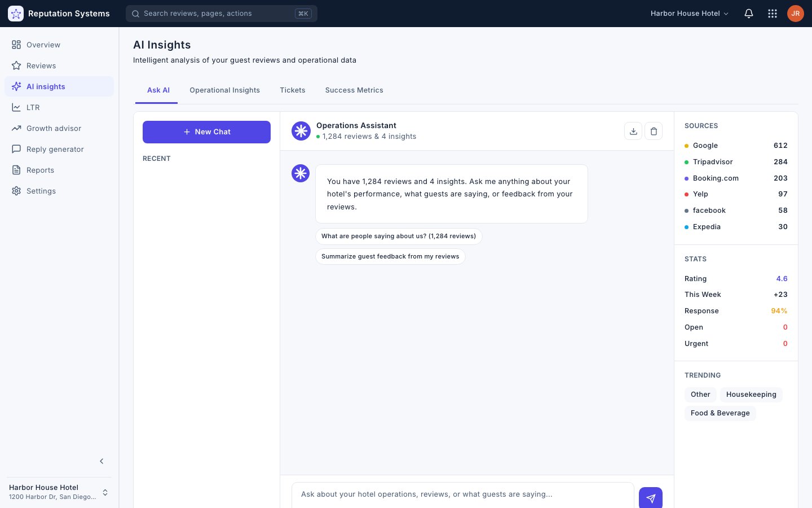Select the Food & Beverage trending tag
This screenshot has height=508, width=812.
pos(720,413)
